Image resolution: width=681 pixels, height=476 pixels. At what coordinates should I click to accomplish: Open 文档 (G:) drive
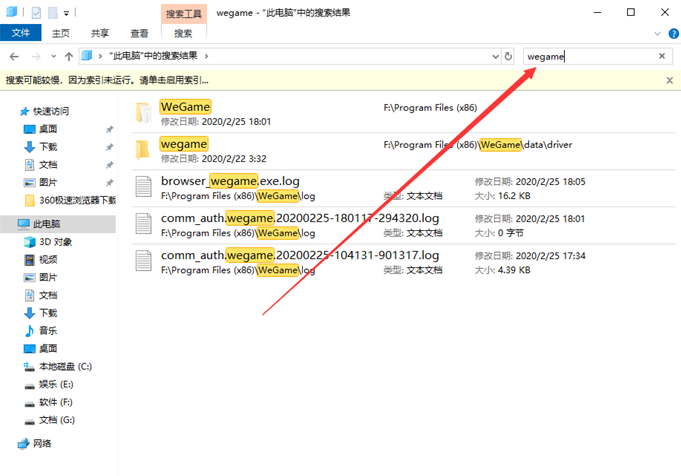click(x=56, y=420)
